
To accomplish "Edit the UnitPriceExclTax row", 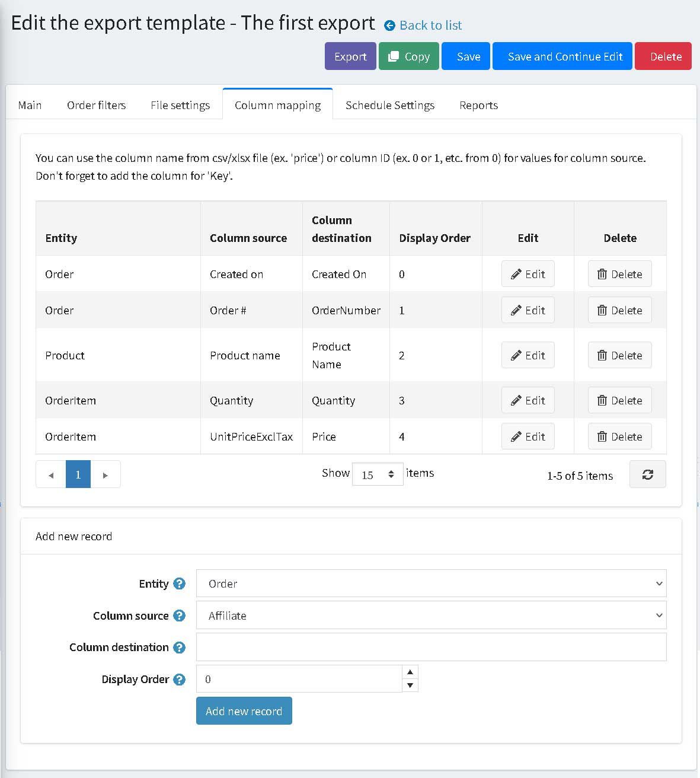I will click(528, 436).
